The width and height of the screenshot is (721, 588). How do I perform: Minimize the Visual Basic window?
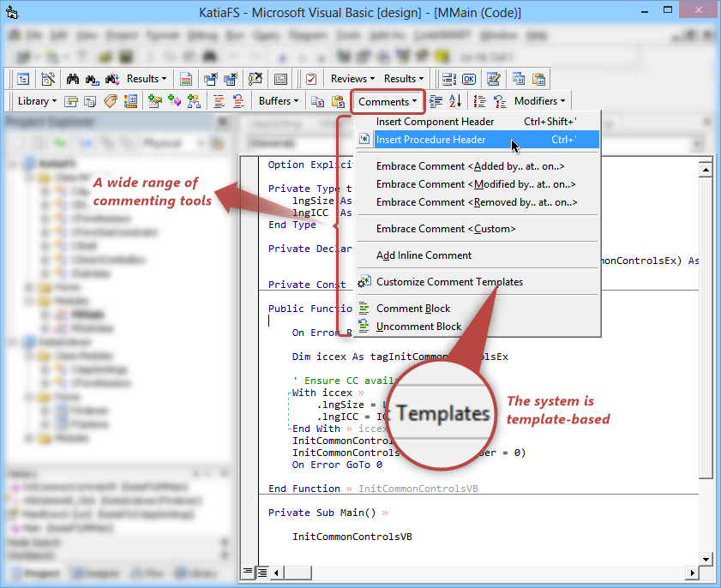[x=644, y=11]
